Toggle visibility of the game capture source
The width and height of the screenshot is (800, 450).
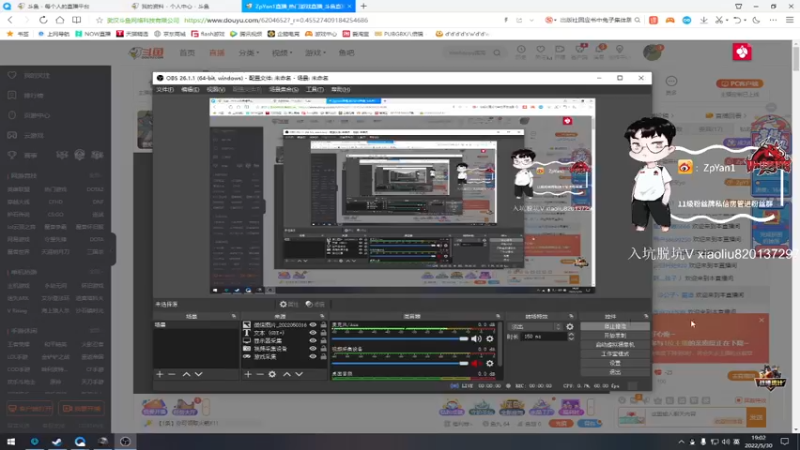pyautogui.click(x=313, y=357)
